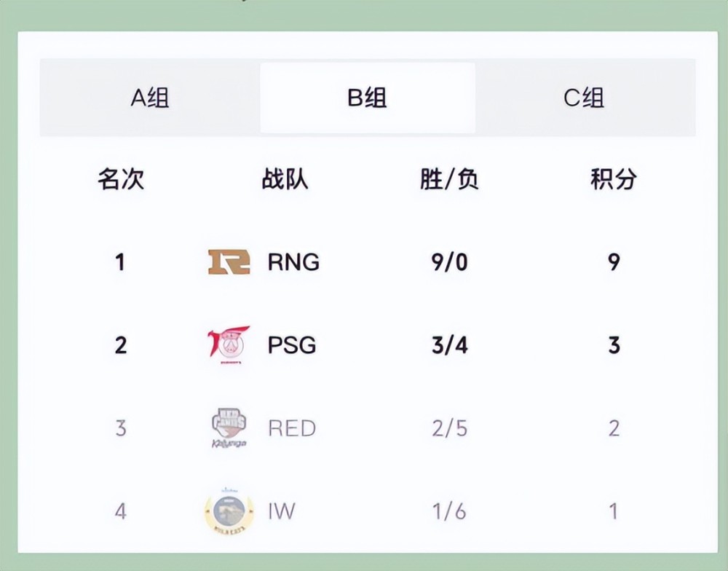Click the 胜/负 column header
This screenshot has width=728, height=571.
tap(449, 179)
